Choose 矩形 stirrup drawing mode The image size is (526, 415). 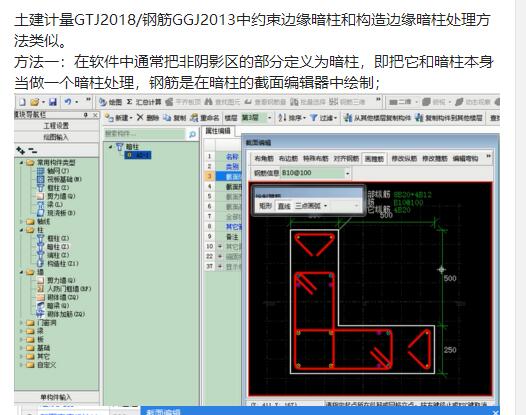pos(265,206)
